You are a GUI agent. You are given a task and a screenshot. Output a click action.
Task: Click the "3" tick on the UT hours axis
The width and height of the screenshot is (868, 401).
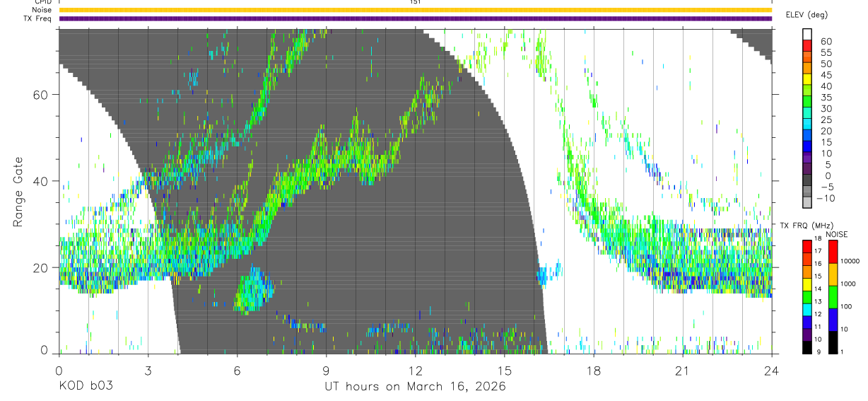[148, 371]
